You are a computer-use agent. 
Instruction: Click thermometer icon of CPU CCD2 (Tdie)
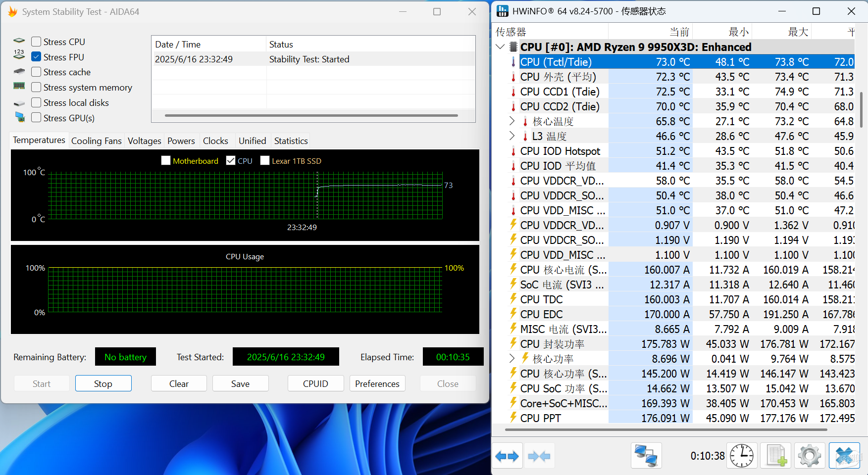[513, 106]
